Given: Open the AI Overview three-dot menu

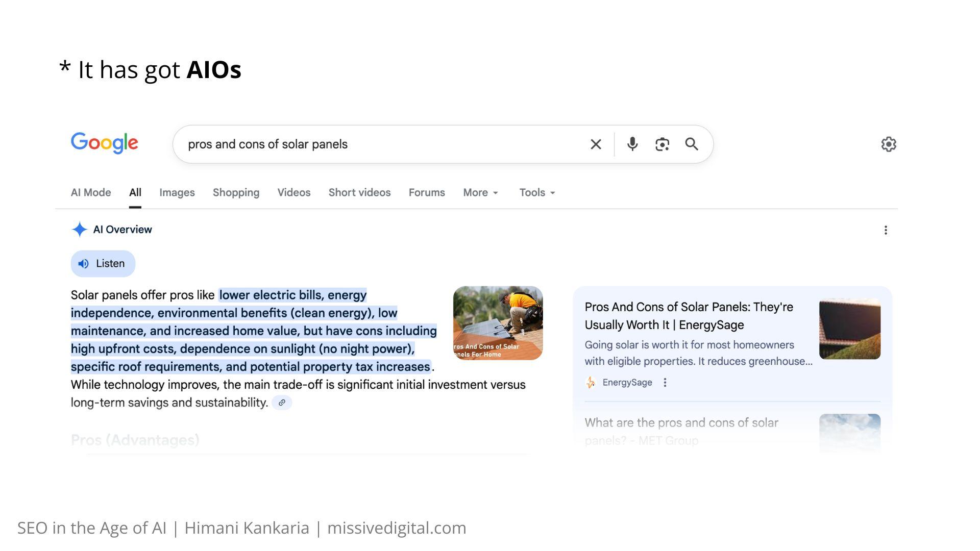Looking at the screenshot, I should [886, 230].
